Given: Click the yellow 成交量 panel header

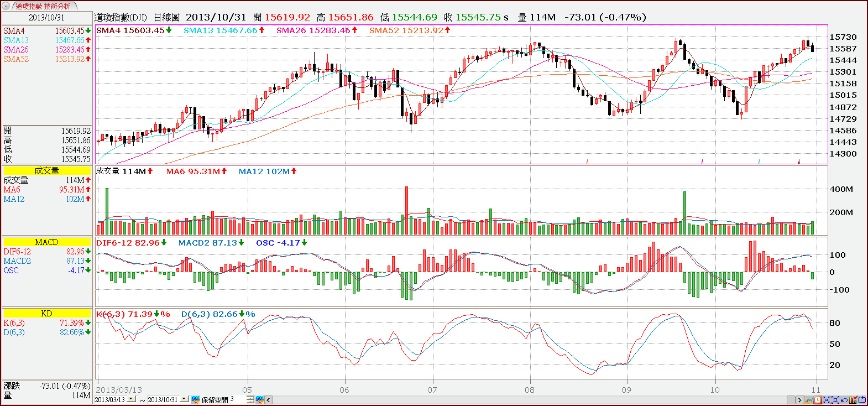Looking at the screenshot, I should (x=46, y=171).
